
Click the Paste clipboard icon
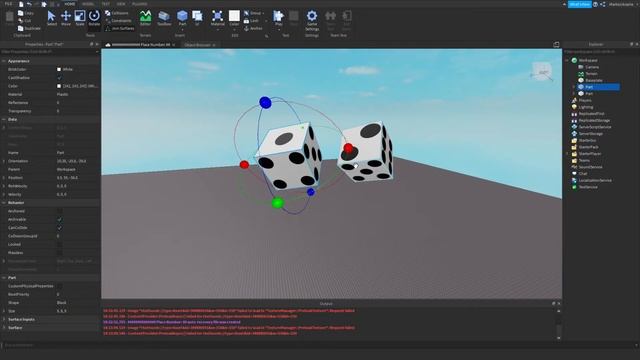click(x=9, y=17)
